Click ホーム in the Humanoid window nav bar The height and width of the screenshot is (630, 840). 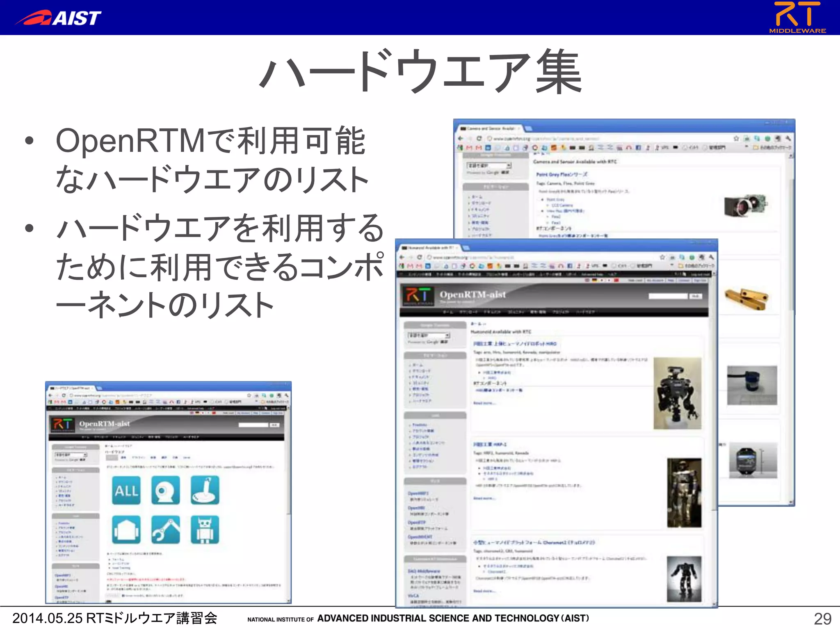click(448, 312)
